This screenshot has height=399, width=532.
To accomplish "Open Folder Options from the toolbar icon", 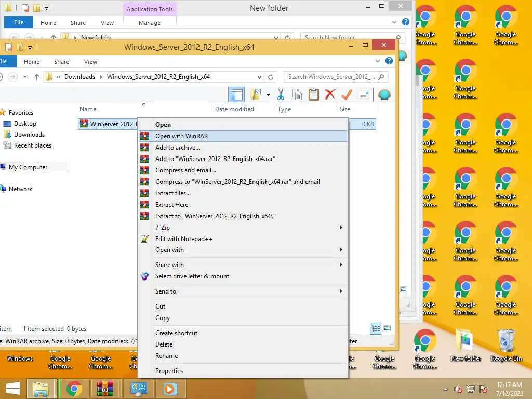I will tap(256, 95).
